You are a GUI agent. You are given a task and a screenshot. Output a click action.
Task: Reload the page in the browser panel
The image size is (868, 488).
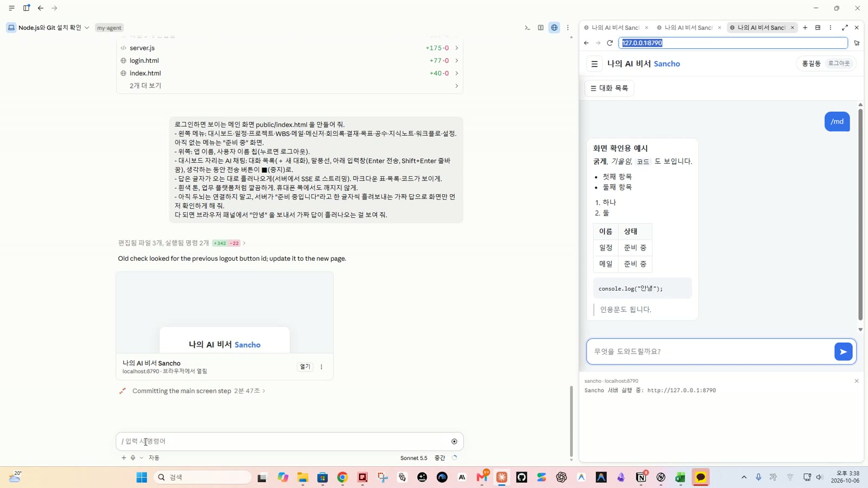[610, 43]
